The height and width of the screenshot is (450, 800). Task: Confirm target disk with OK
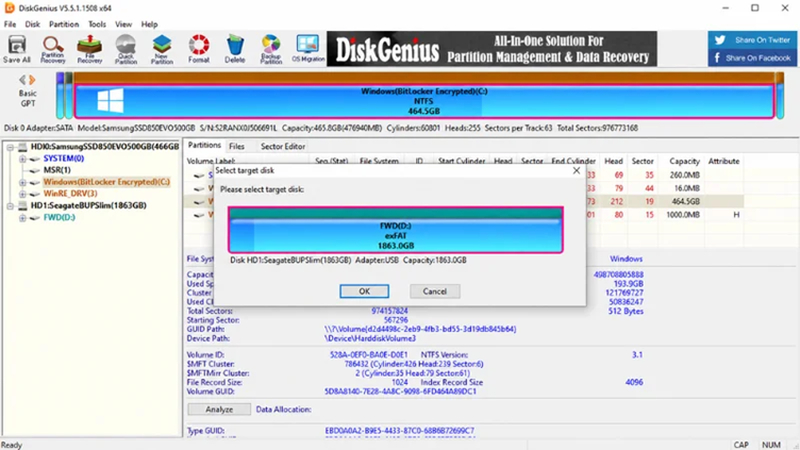tap(364, 291)
